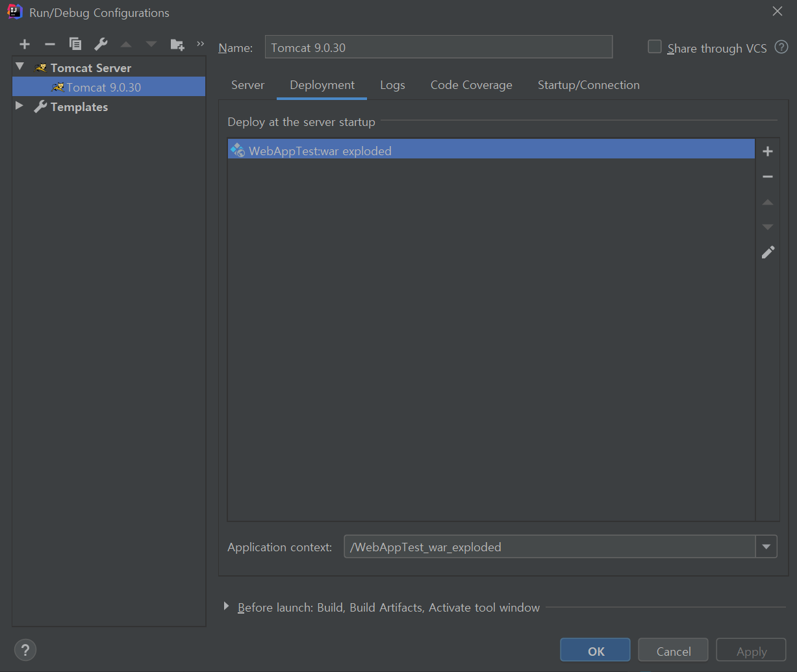This screenshot has height=672, width=797.
Task: Open the Logs tab
Action: point(392,85)
